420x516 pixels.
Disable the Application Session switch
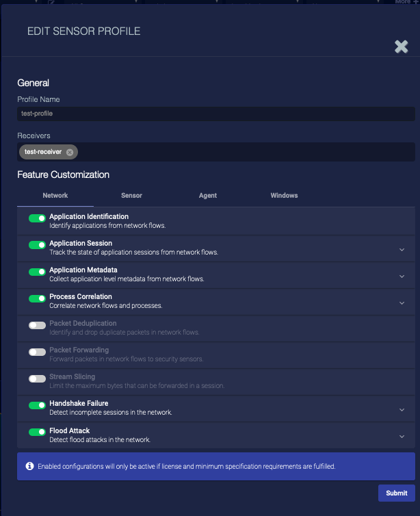[37, 245]
